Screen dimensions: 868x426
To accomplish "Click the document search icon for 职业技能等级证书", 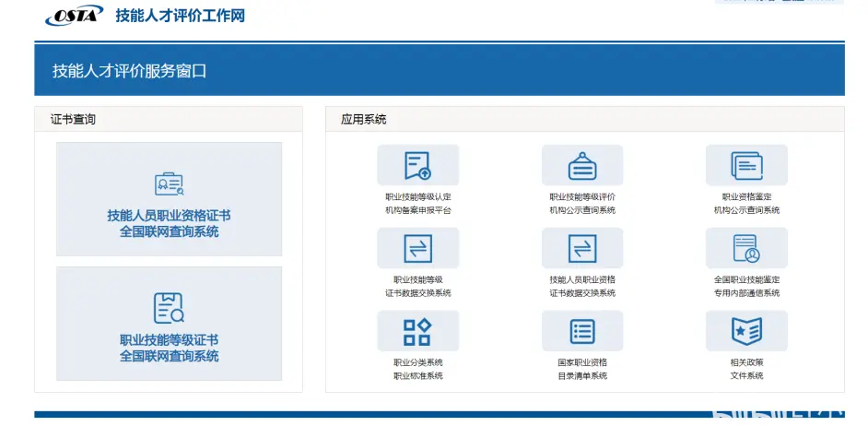I will [x=169, y=308].
